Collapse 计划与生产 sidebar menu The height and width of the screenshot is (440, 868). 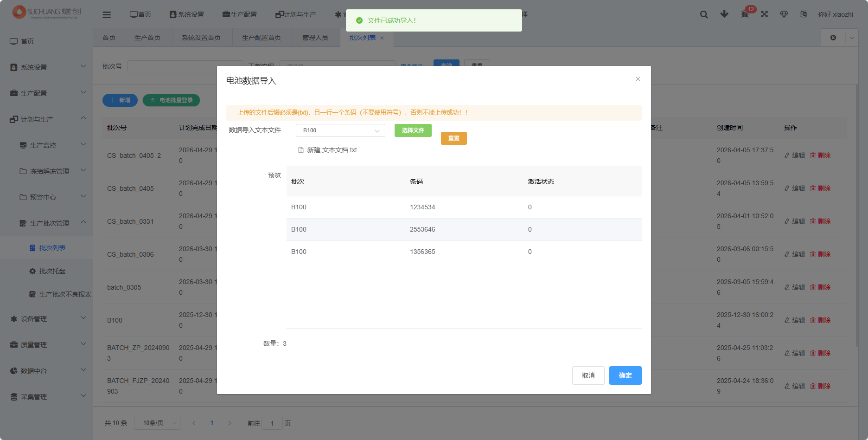tap(46, 119)
